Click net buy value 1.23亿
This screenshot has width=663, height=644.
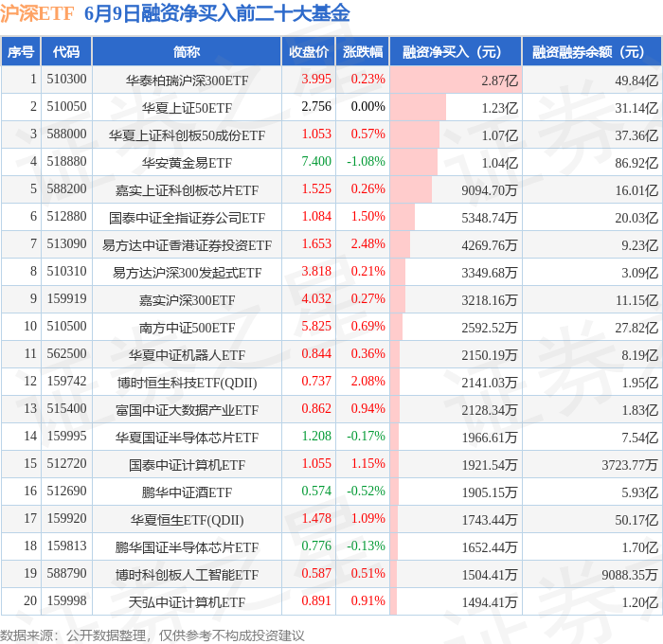[x=499, y=108]
